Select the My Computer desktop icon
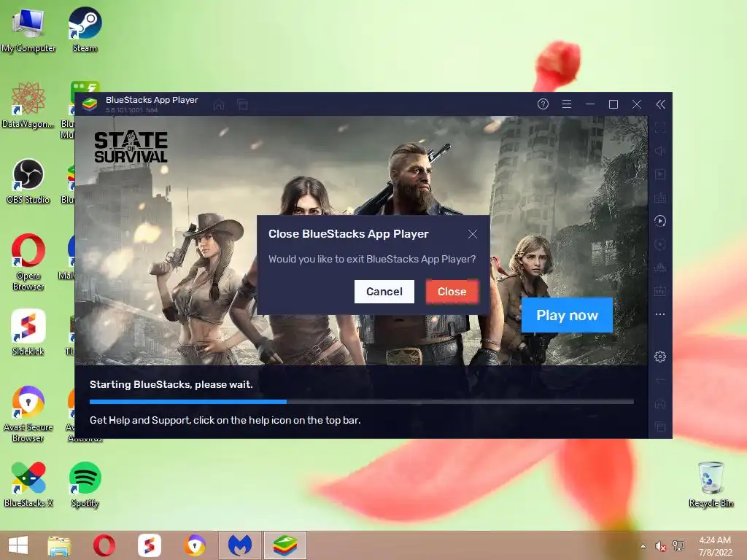Screen dimensions: 747x560 [28, 30]
